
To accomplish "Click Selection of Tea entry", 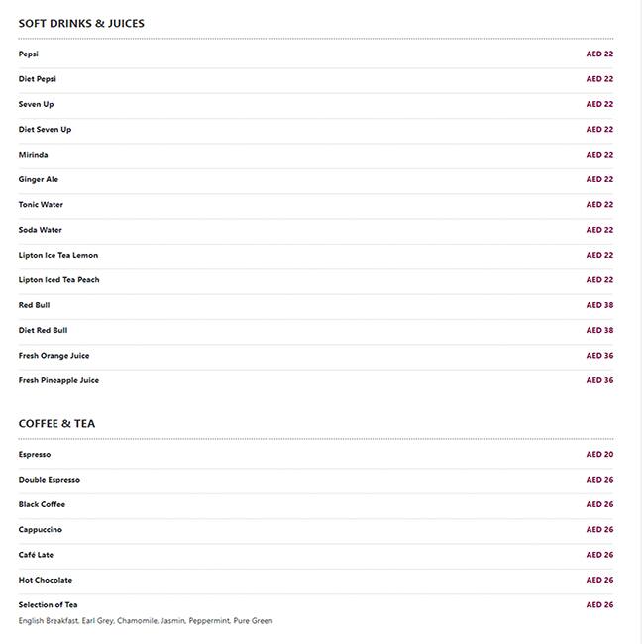I will pyautogui.click(x=49, y=605).
